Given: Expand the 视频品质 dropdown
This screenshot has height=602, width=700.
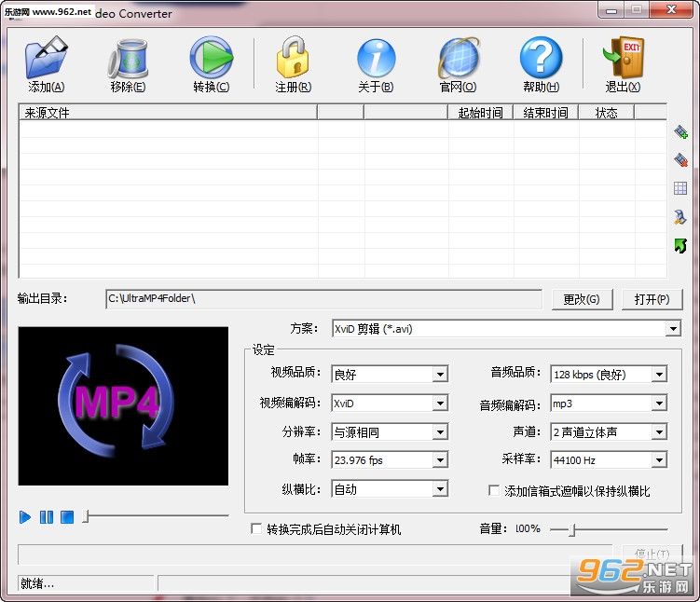Looking at the screenshot, I should point(440,374).
